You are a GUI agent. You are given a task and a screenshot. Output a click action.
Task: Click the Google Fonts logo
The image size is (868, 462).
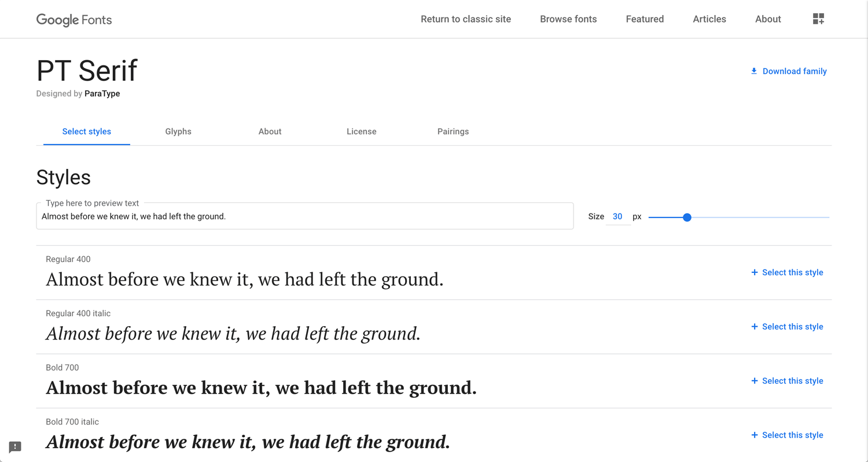(x=74, y=20)
